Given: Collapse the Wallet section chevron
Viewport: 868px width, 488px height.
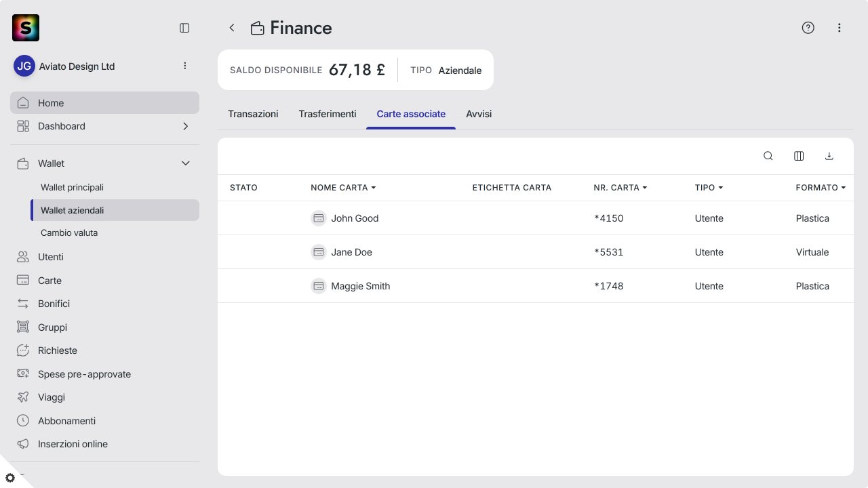Looking at the screenshot, I should click(x=185, y=163).
